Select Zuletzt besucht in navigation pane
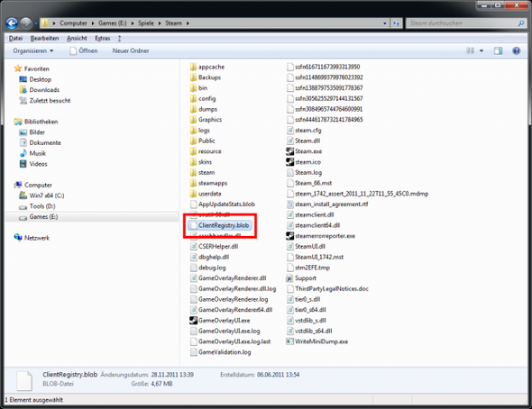532x409 pixels. [x=45, y=101]
